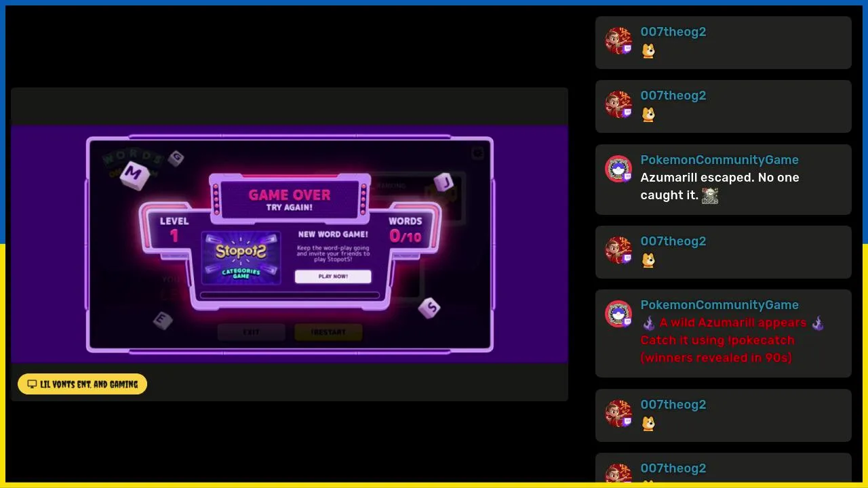868x488 pixels.
Task: Click 007theog2 username directly below 'winners revealed' message
Action: (673, 405)
